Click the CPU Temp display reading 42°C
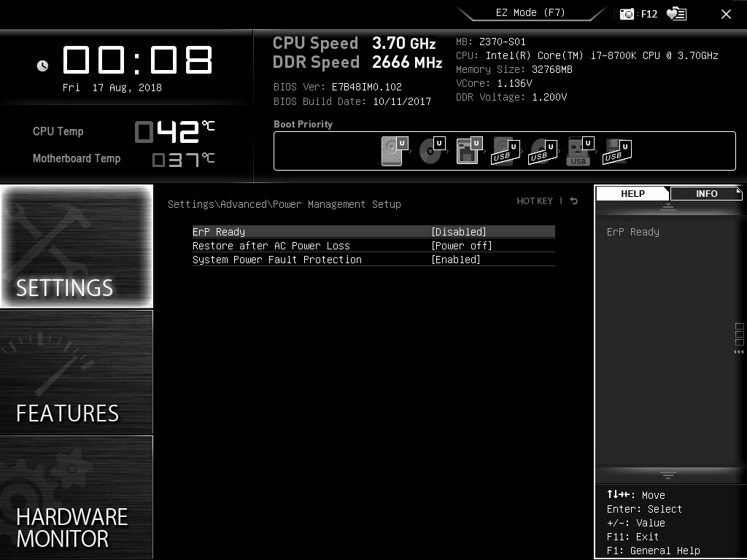The image size is (747, 560). (x=168, y=131)
